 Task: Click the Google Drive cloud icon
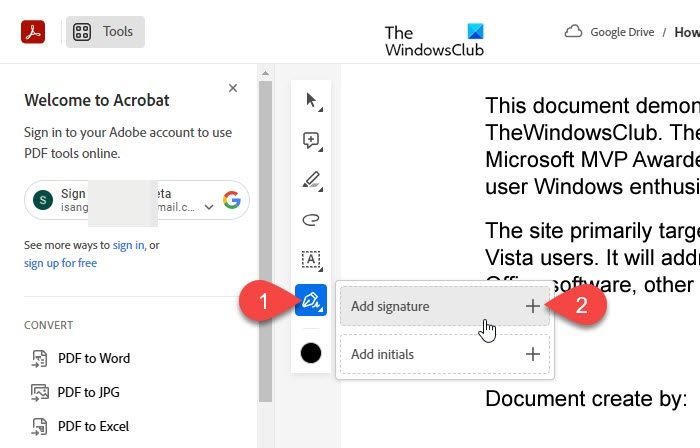pos(573,32)
